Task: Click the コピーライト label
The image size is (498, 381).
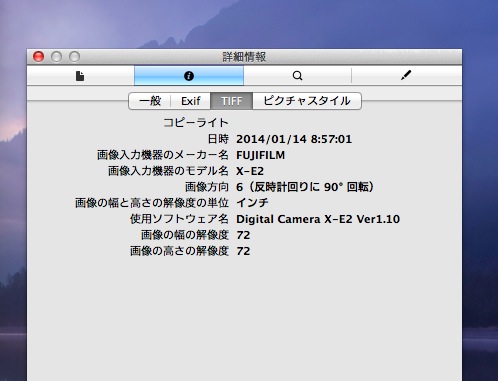Action: [196, 123]
